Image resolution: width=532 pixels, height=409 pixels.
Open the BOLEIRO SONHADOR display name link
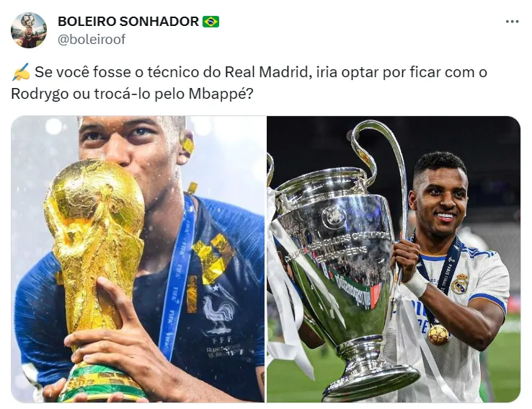coord(128,22)
